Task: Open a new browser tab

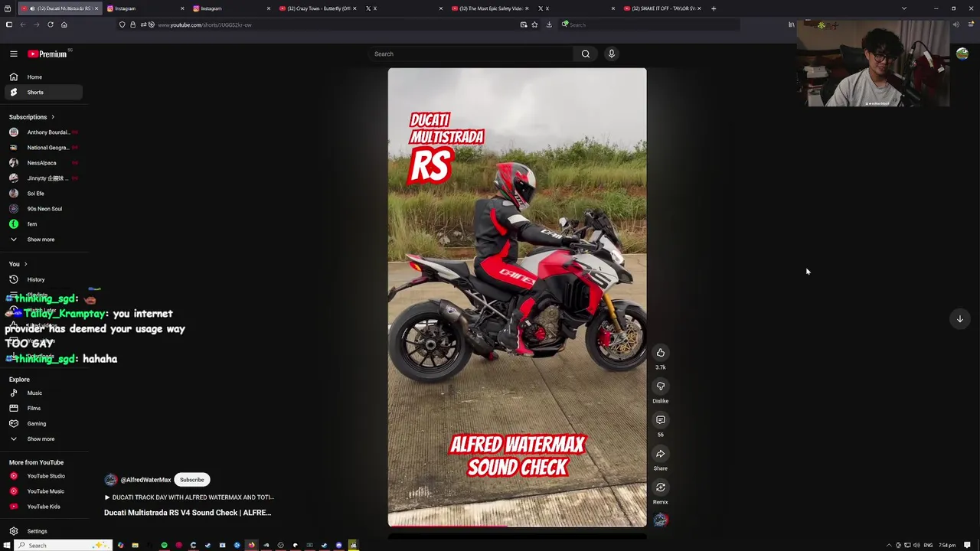Action: coord(713,8)
